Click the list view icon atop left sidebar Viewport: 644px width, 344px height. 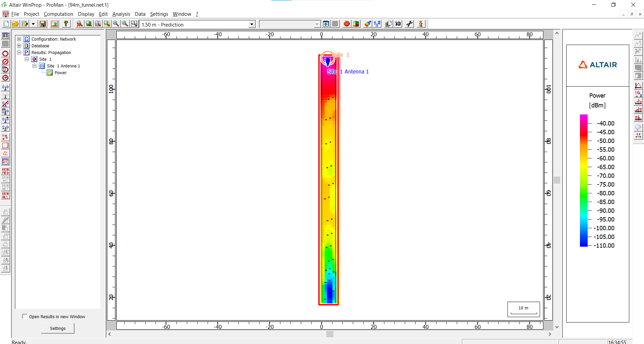click(5, 36)
